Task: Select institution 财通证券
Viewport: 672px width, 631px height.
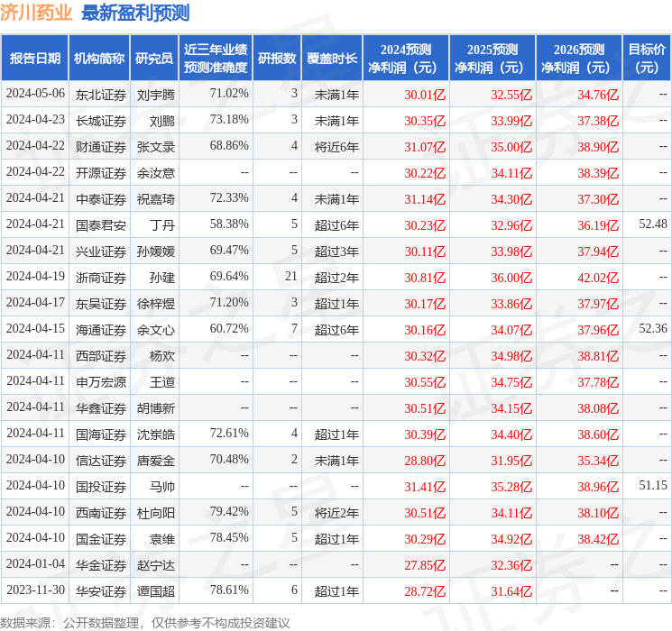Action: pyautogui.click(x=101, y=147)
